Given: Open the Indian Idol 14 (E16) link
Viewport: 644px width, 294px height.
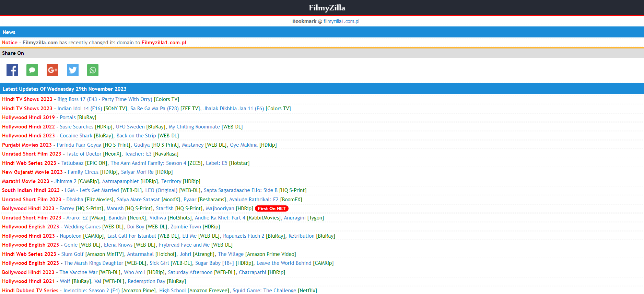Looking at the screenshot, I should coord(80,109).
